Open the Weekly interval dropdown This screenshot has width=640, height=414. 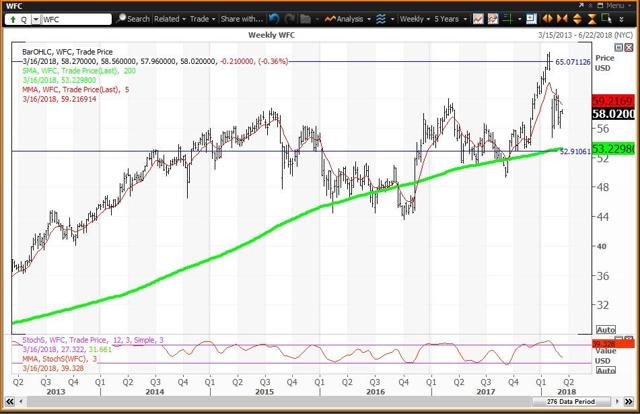coord(415,19)
